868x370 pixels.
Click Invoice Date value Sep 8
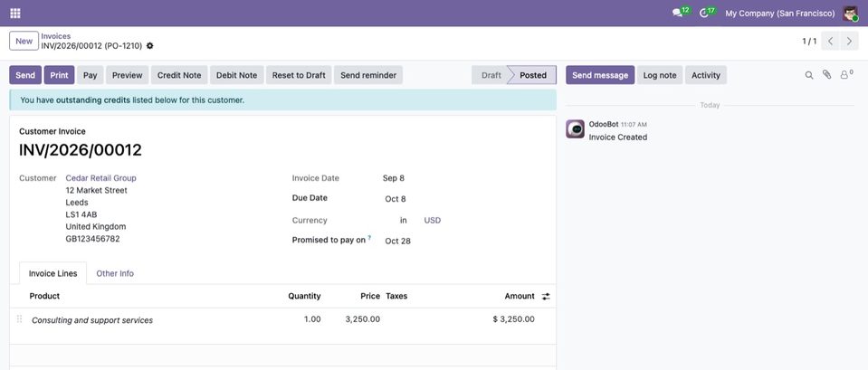394,178
